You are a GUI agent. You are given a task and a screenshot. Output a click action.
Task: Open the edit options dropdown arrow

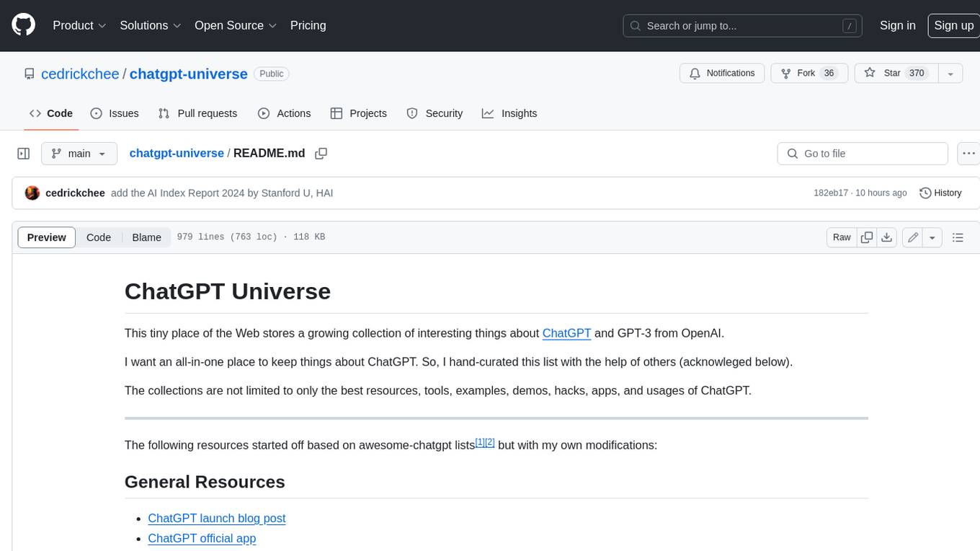932,237
